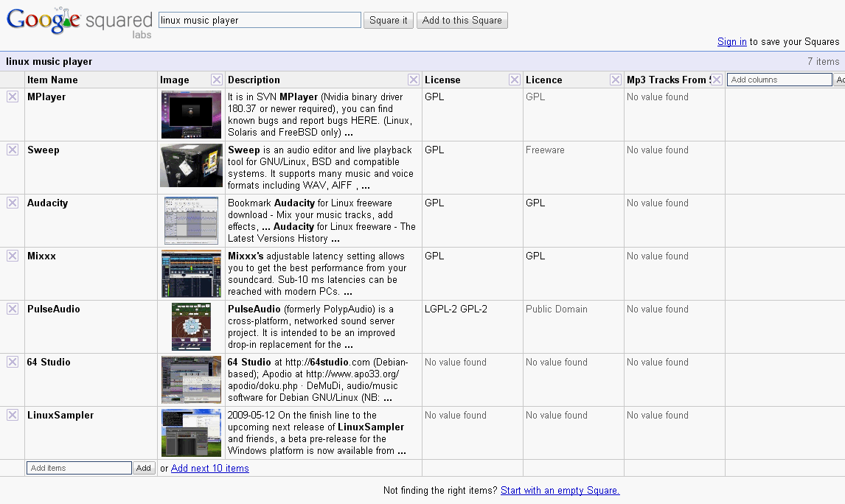Select the Image column header

click(x=175, y=80)
